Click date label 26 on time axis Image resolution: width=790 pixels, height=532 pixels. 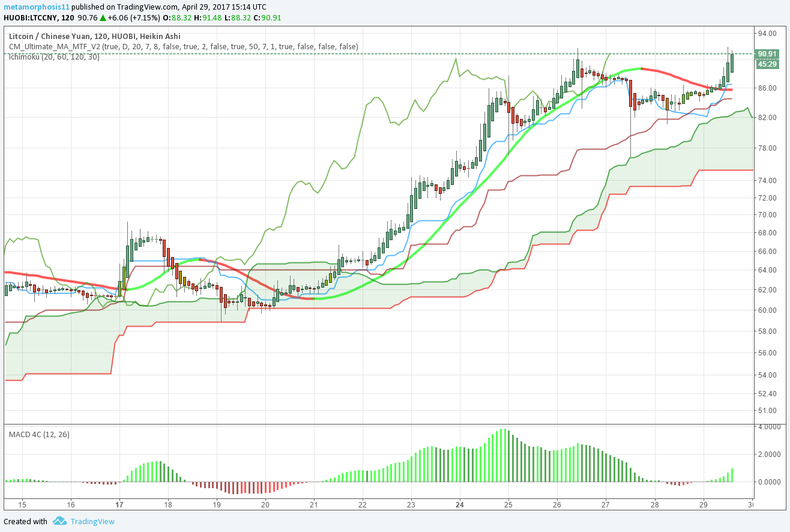pyautogui.click(x=556, y=504)
